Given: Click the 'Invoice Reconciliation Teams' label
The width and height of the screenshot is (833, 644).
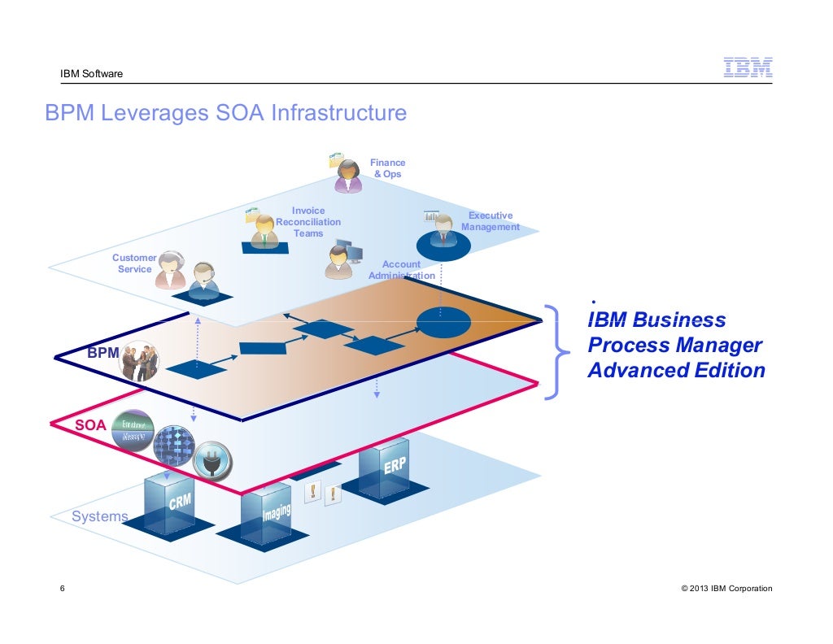Looking at the screenshot, I should tap(308, 222).
